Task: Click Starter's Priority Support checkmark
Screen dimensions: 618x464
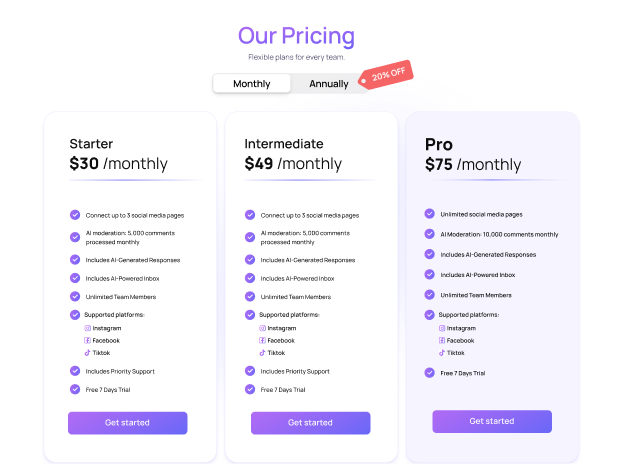Action: click(75, 371)
